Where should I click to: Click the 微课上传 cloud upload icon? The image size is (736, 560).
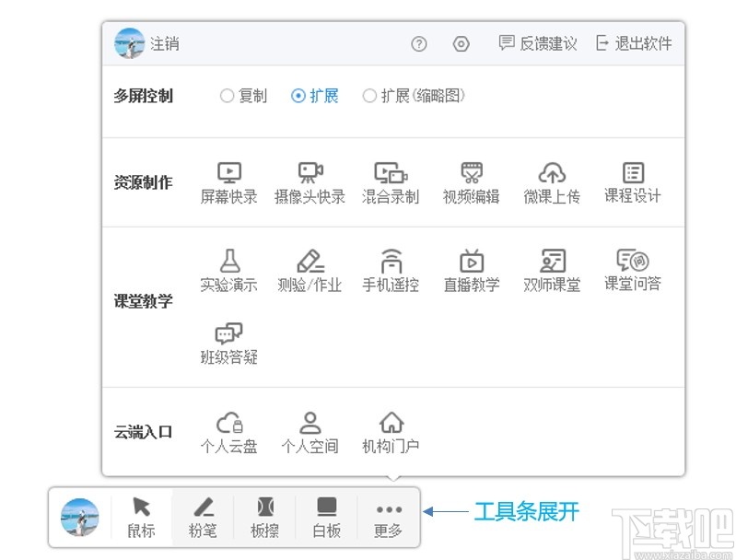pos(552,173)
